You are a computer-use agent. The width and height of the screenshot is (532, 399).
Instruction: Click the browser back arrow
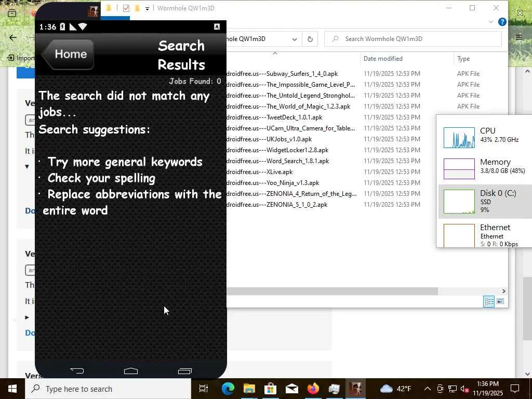point(13,37)
